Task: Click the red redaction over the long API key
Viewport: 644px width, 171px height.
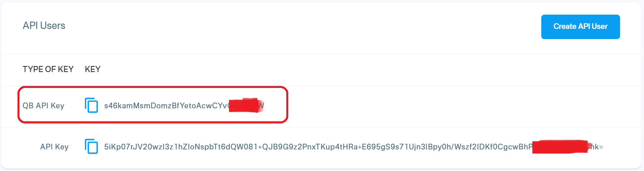Action: coord(560,147)
